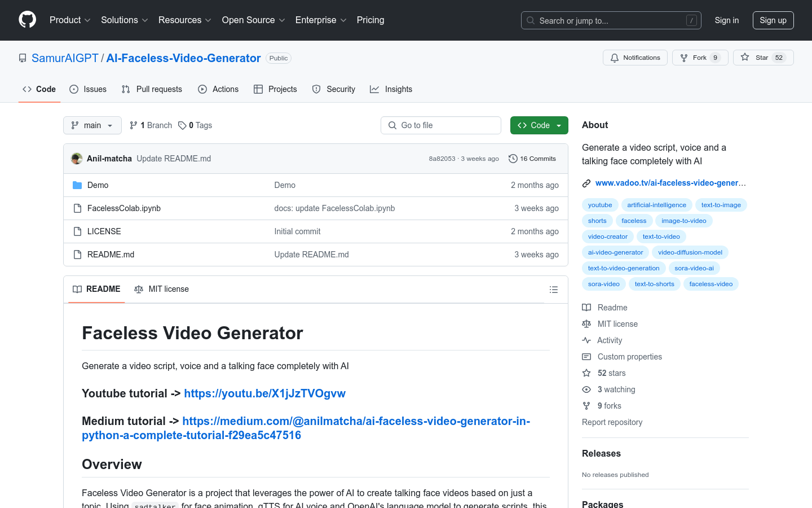The height and width of the screenshot is (508, 812).
Task: Click the Star count 52
Action: (779, 58)
